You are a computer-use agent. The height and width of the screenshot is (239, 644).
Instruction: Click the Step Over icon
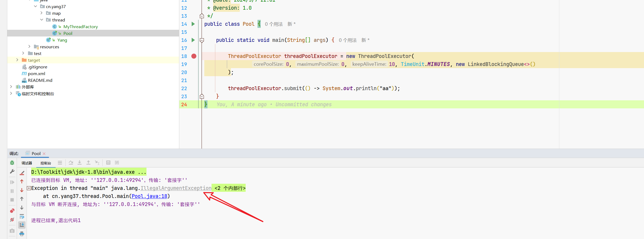(x=71, y=163)
